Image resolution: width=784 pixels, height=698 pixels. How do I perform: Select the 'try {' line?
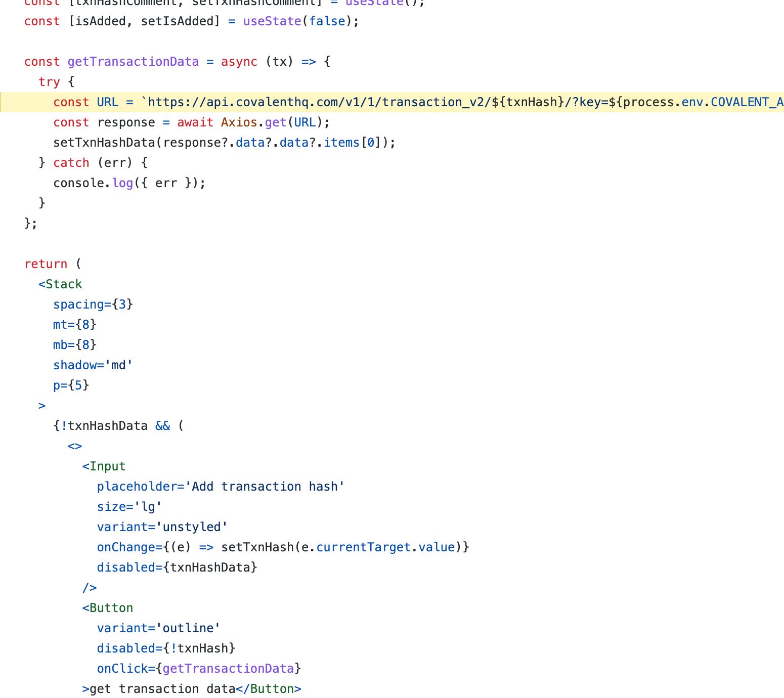point(57,82)
